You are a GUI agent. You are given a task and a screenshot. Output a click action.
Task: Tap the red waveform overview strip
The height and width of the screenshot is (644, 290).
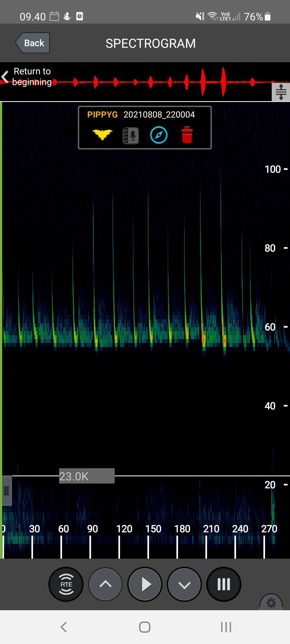[161, 82]
